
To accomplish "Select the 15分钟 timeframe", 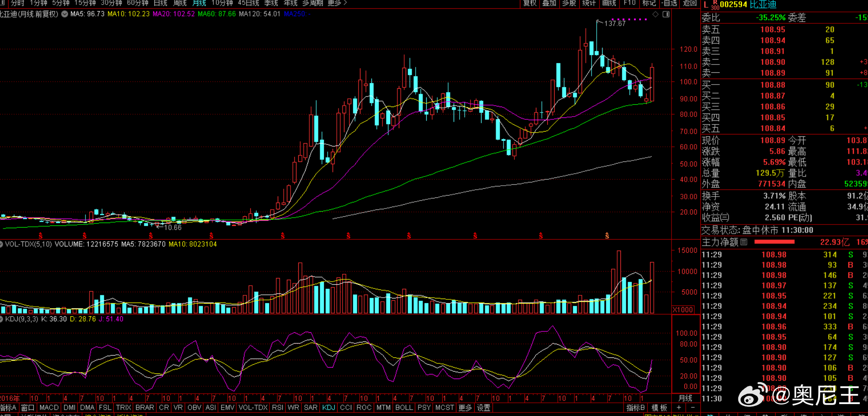I will pyautogui.click(x=85, y=3).
